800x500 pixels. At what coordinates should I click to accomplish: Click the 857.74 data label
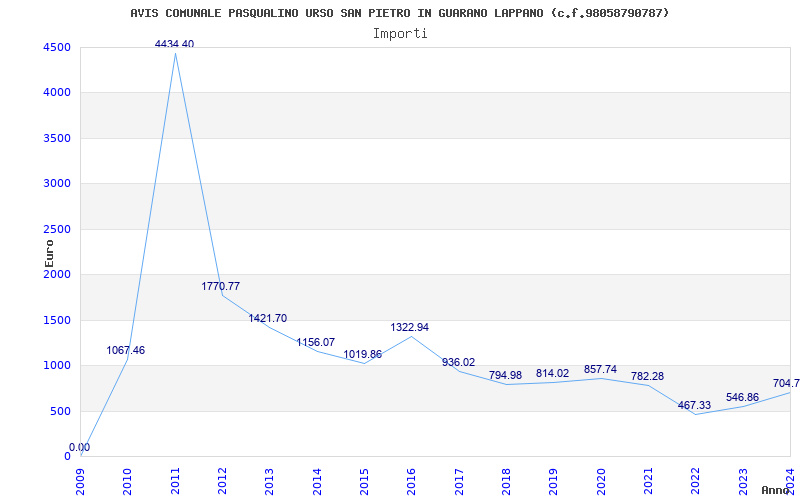(601, 369)
